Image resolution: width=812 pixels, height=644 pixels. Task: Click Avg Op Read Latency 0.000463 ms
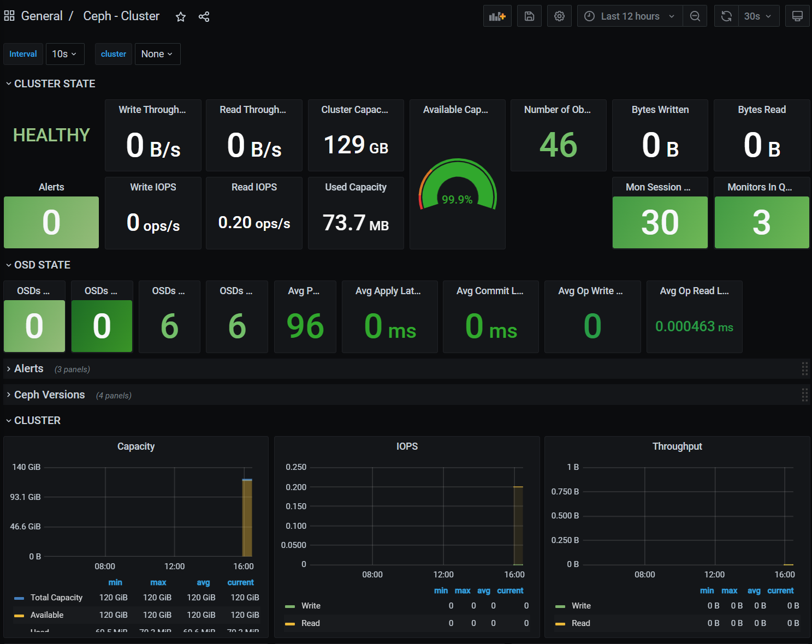point(694,326)
